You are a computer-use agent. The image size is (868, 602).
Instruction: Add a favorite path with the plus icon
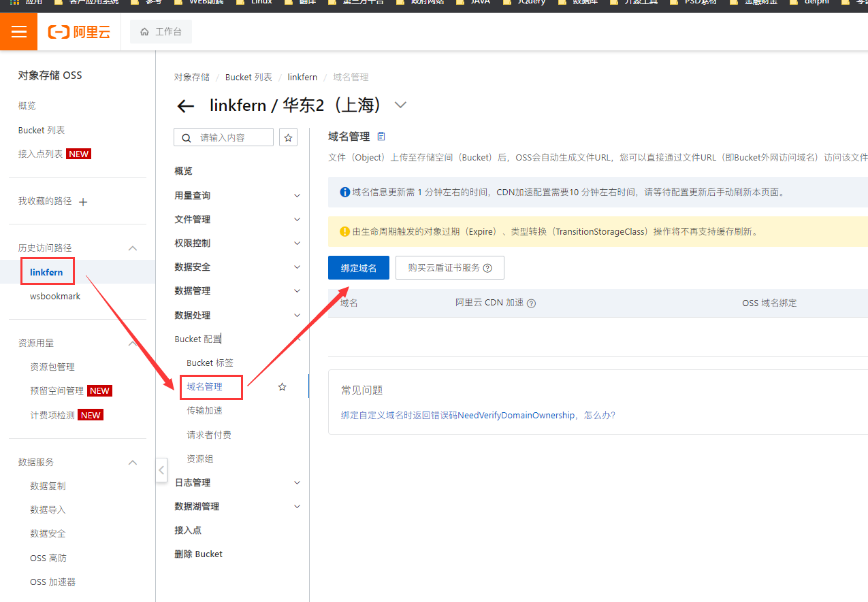coord(83,202)
